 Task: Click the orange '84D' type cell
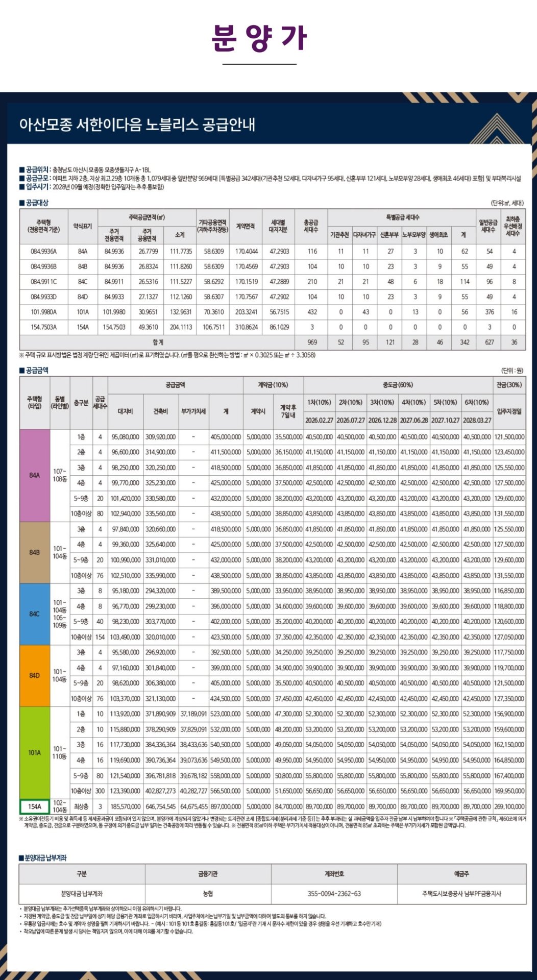point(35,676)
